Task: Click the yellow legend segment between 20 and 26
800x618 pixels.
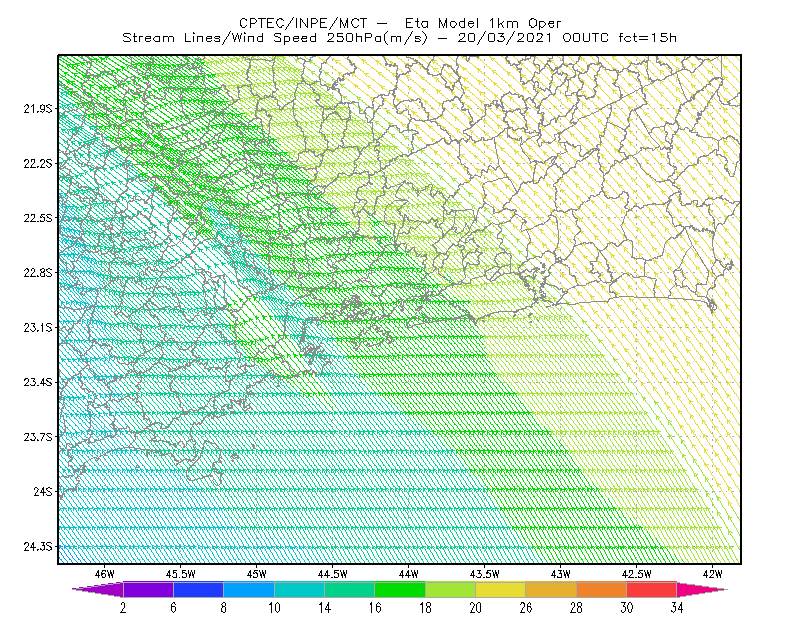Action: pyautogui.click(x=501, y=589)
